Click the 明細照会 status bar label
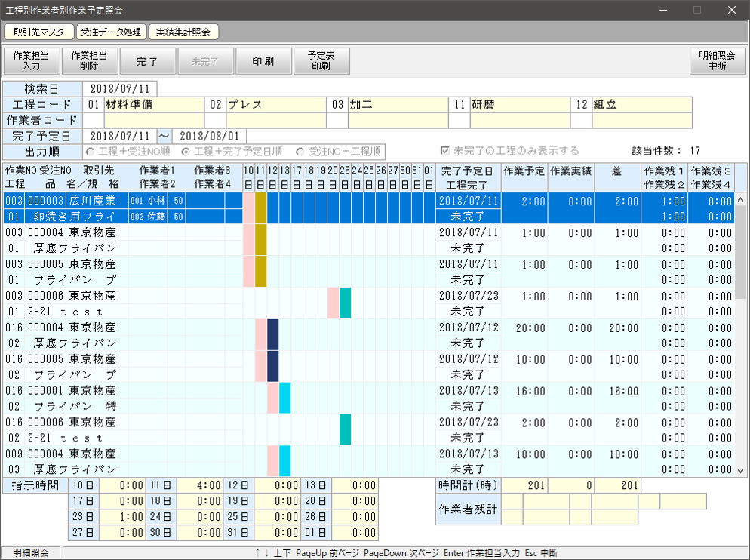 point(31,552)
